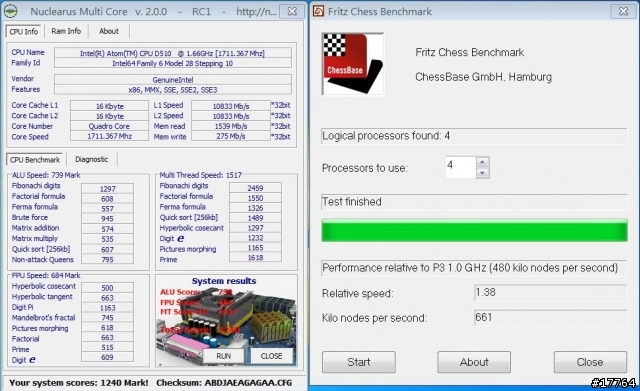Click the Brute force score 945
The width and height of the screenshot is (640, 391).
(107, 218)
